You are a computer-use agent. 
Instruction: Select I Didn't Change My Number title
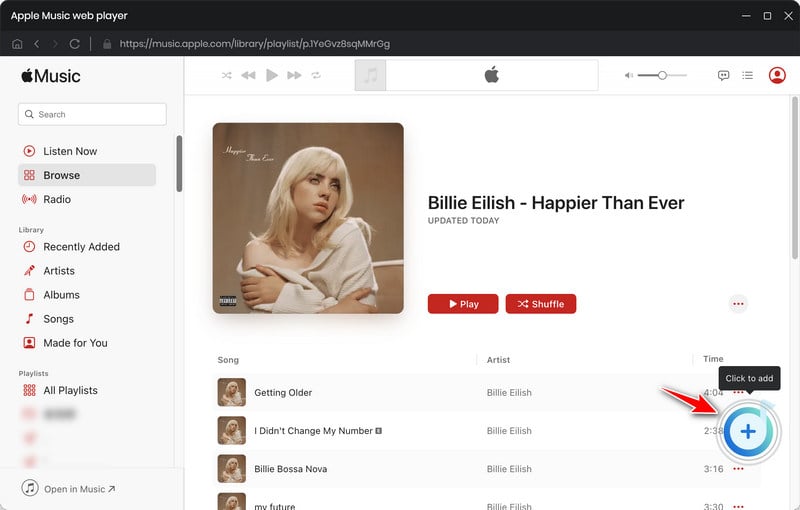[x=314, y=430]
